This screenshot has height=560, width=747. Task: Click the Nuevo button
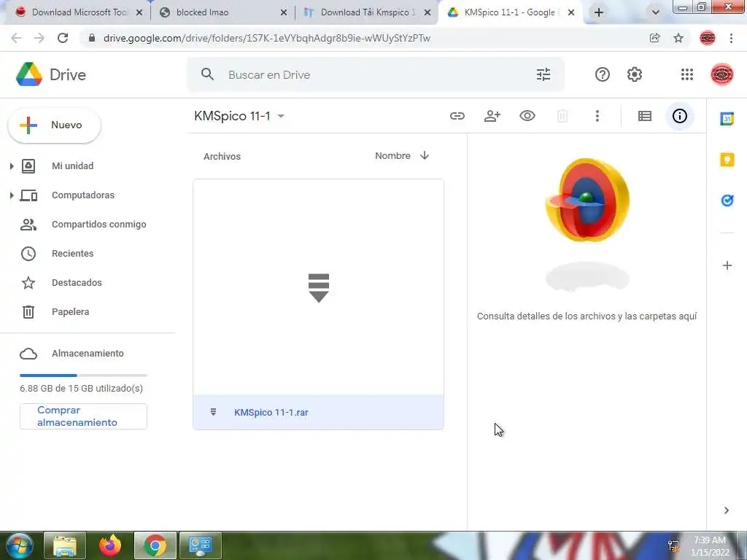click(x=54, y=125)
